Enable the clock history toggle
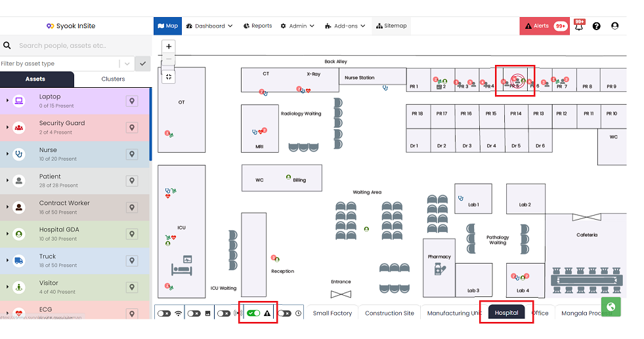The width and height of the screenshot is (644, 339). [284, 313]
